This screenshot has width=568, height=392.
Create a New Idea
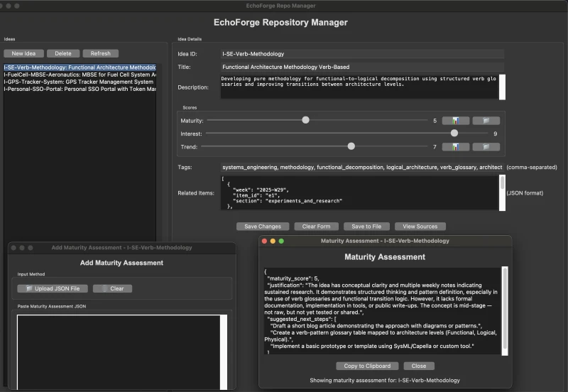click(x=23, y=53)
